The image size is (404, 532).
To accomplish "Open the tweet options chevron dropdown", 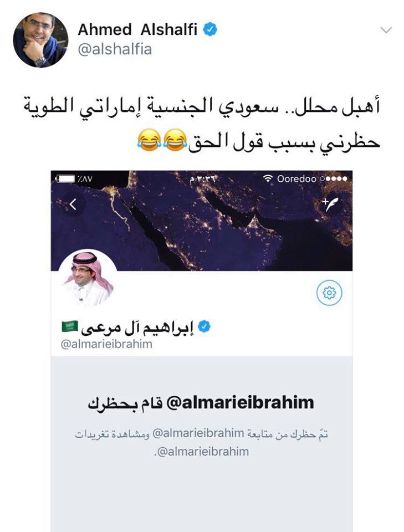I will (386, 30).
